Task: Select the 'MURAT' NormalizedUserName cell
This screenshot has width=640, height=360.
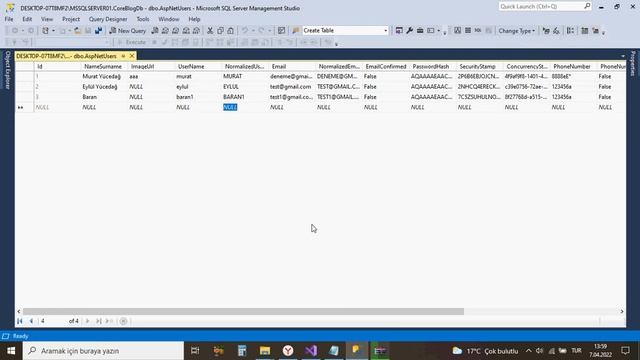Action: pyautogui.click(x=245, y=76)
